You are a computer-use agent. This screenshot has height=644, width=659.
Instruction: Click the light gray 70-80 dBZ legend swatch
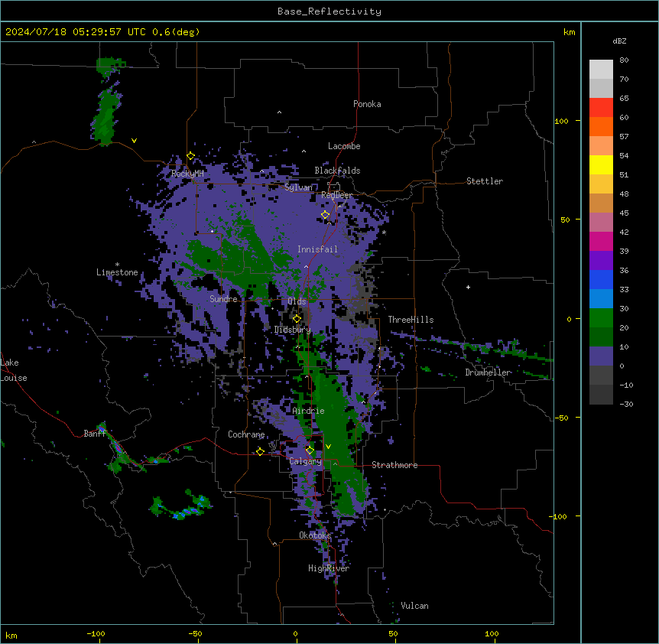[601, 70]
